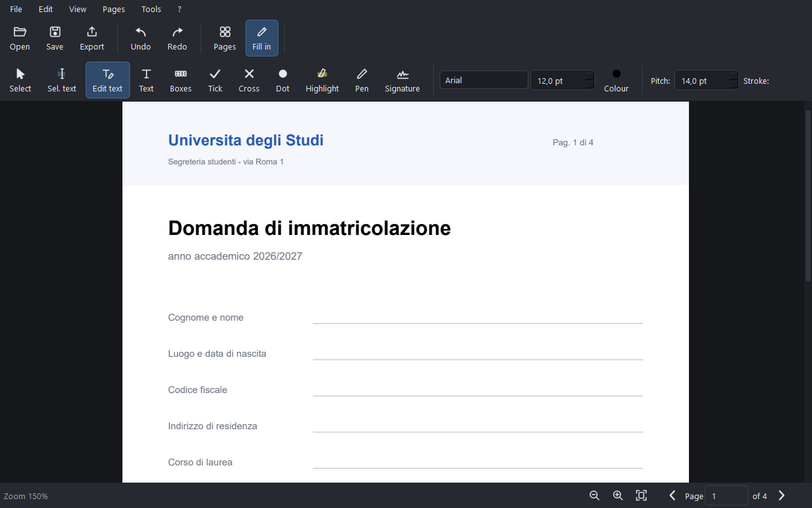Screen dimensions: 812x508
Task: Open the Arial font family combo box
Action: point(484,80)
